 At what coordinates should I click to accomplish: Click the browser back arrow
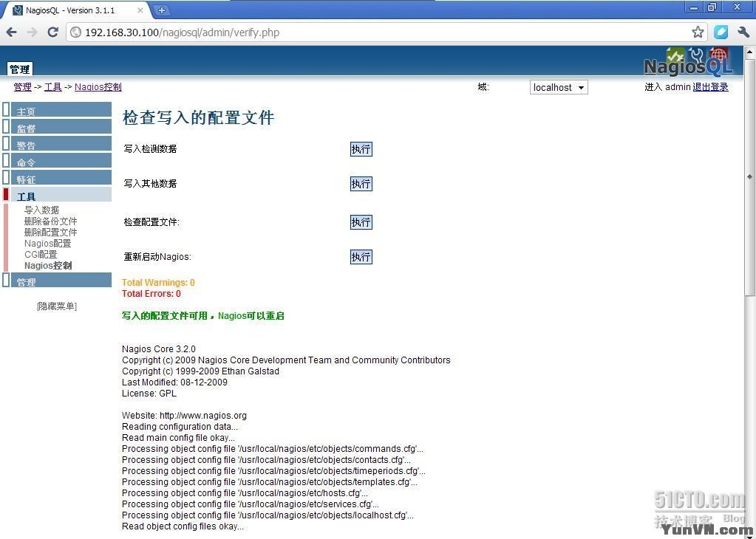(12, 32)
